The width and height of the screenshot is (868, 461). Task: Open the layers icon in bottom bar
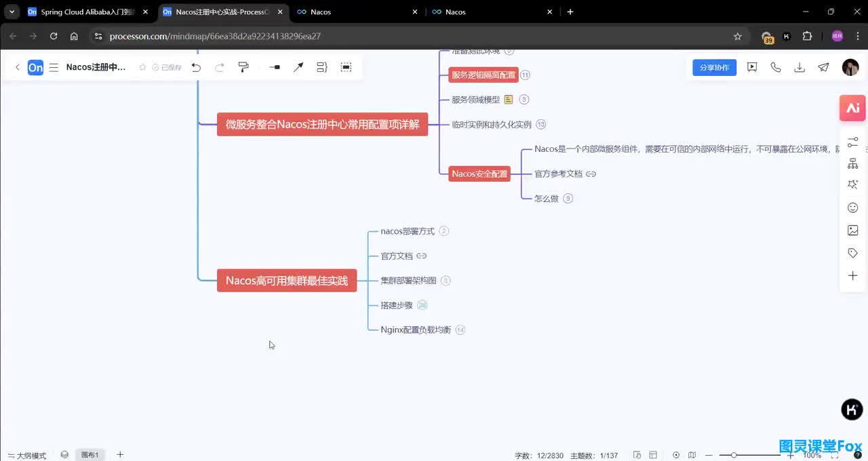64,455
